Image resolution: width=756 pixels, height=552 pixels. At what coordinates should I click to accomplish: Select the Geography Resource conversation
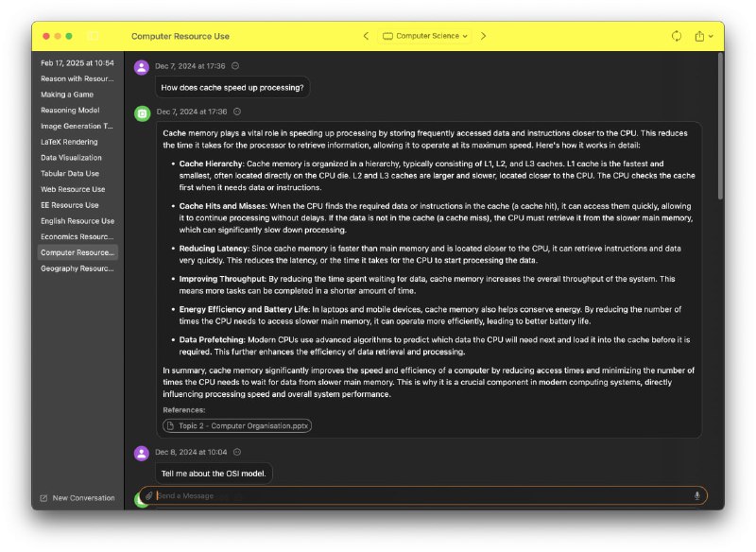(77, 268)
